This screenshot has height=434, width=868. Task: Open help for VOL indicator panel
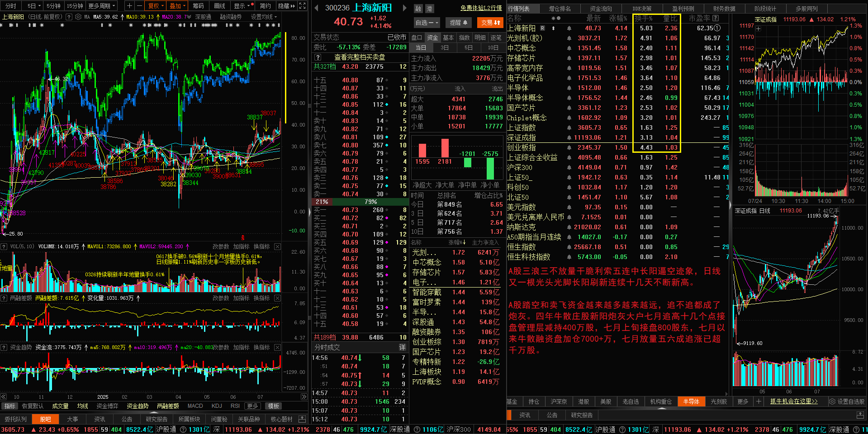point(4,246)
